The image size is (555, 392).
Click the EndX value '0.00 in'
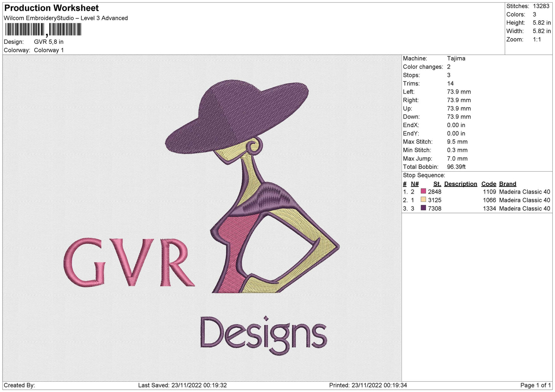tap(456, 125)
